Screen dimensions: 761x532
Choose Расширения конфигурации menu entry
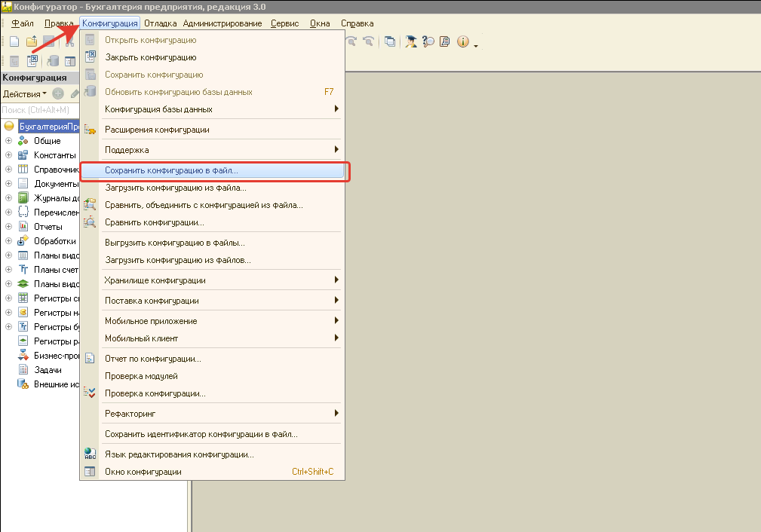click(x=212, y=130)
